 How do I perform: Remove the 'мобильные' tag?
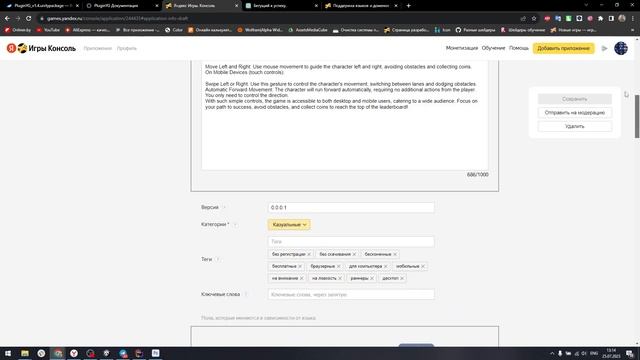coord(423,266)
